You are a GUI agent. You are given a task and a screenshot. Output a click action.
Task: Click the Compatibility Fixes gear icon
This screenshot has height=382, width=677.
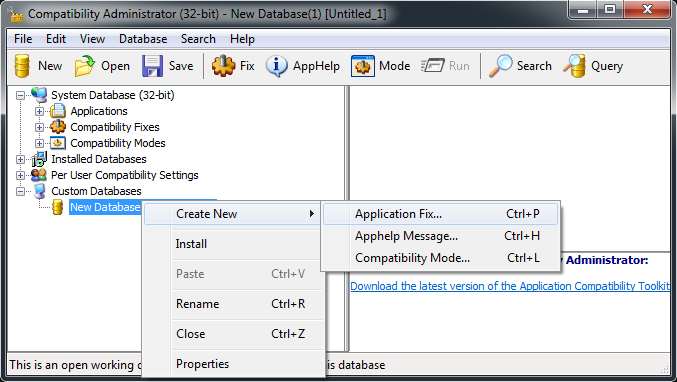pyautogui.click(x=58, y=127)
